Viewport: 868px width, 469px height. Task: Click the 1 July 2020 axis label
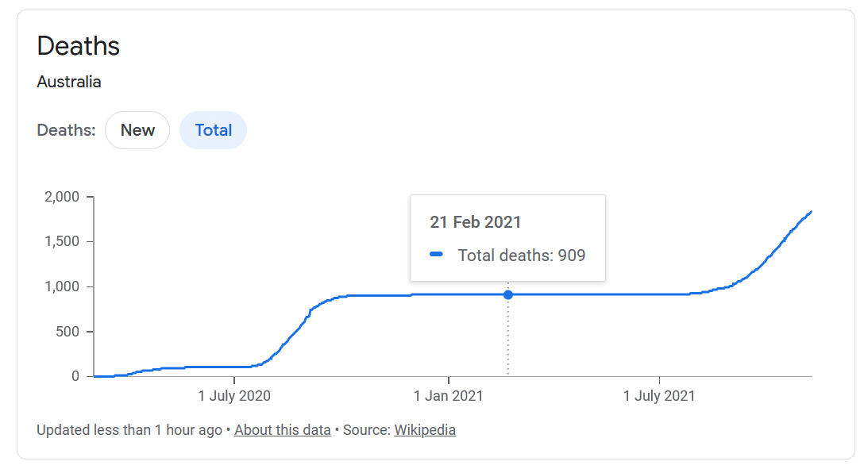click(x=234, y=395)
